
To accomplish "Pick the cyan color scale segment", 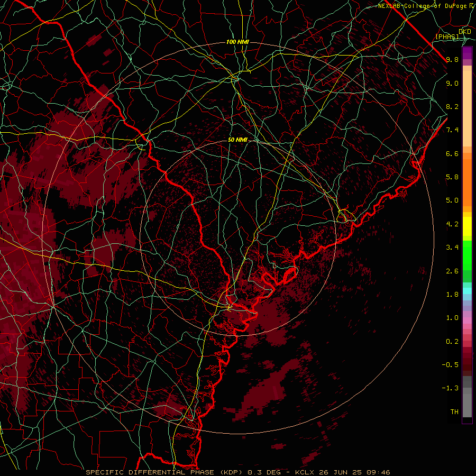I will (467, 291).
